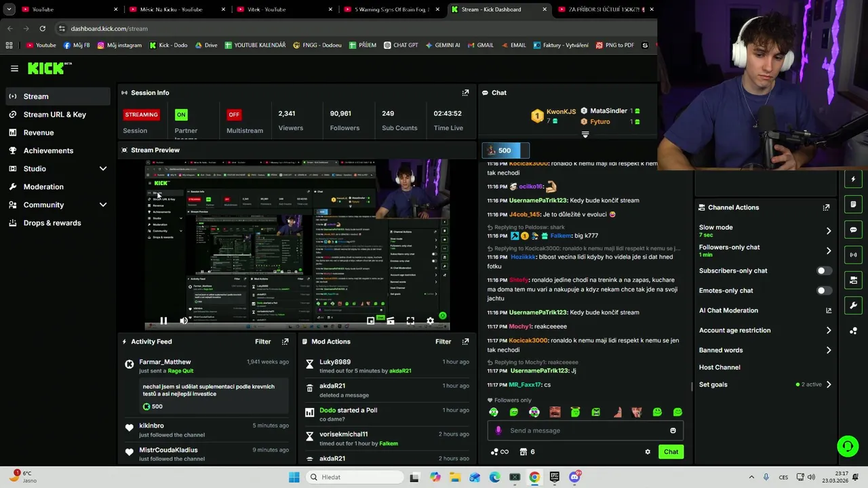Click the 500 kicks gift badge in chat
868x488 pixels.
[x=505, y=150]
